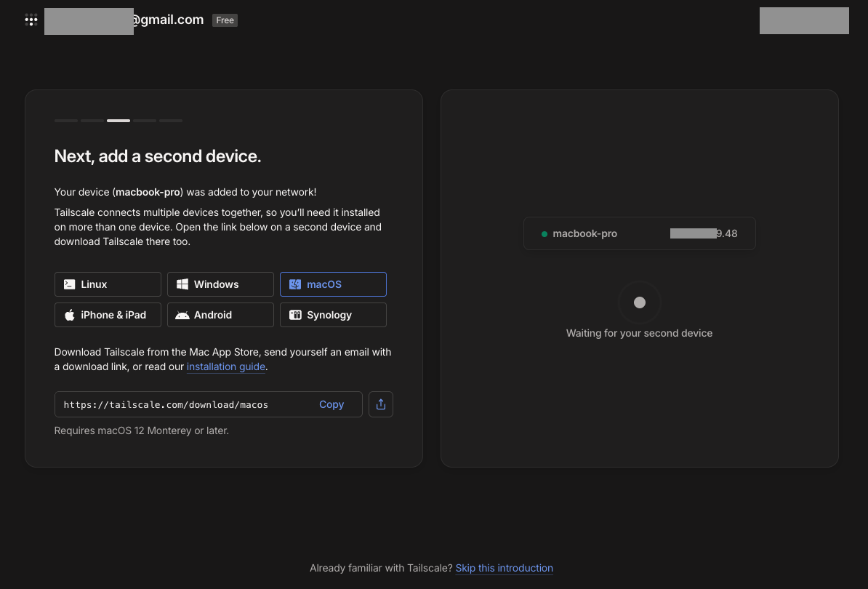This screenshot has width=868, height=589.
Task: Choose the Android platform option
Action: tap(220, 315)
